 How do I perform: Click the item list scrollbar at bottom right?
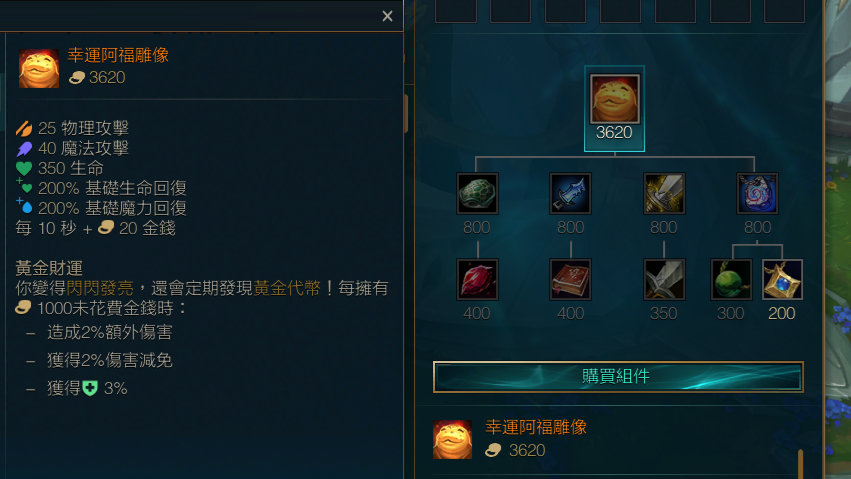tap(800, 464)
